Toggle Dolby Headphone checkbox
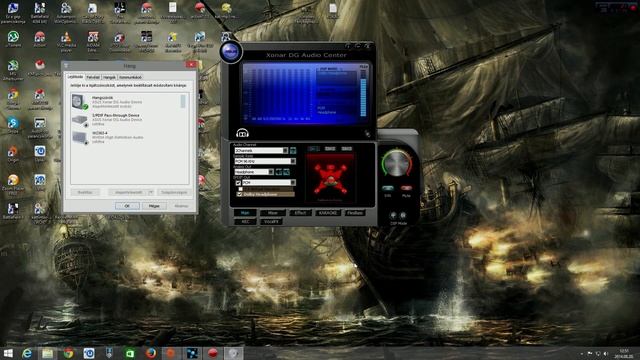 coord(240,194)
